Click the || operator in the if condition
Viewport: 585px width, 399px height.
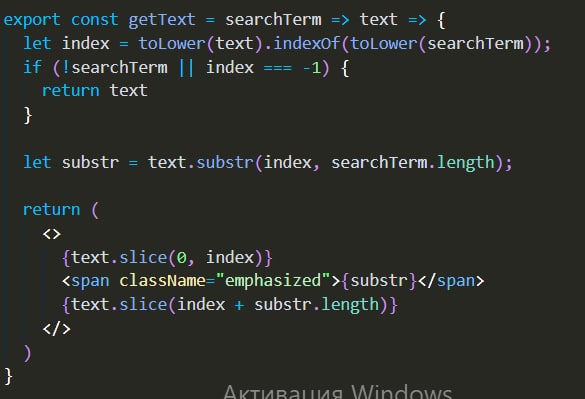pyautogui.click(x=186, y=68)
